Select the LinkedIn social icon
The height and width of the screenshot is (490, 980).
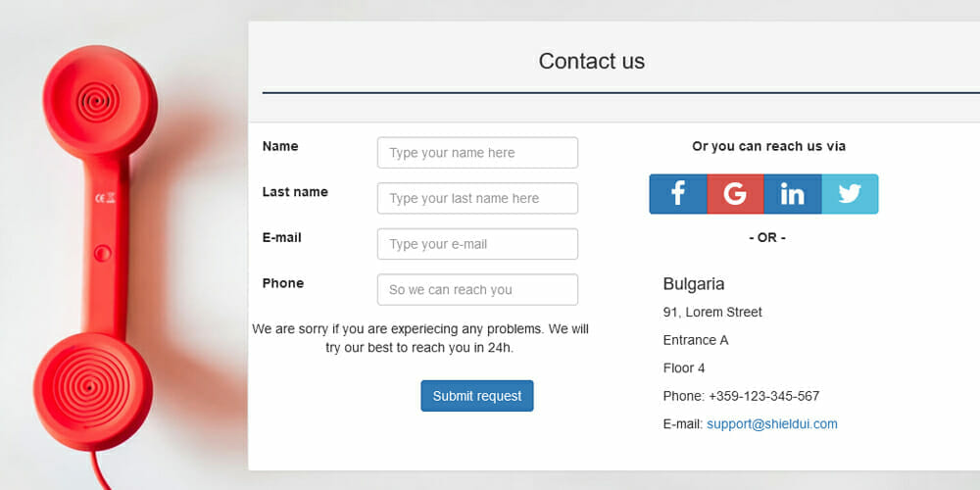(792, 194)
